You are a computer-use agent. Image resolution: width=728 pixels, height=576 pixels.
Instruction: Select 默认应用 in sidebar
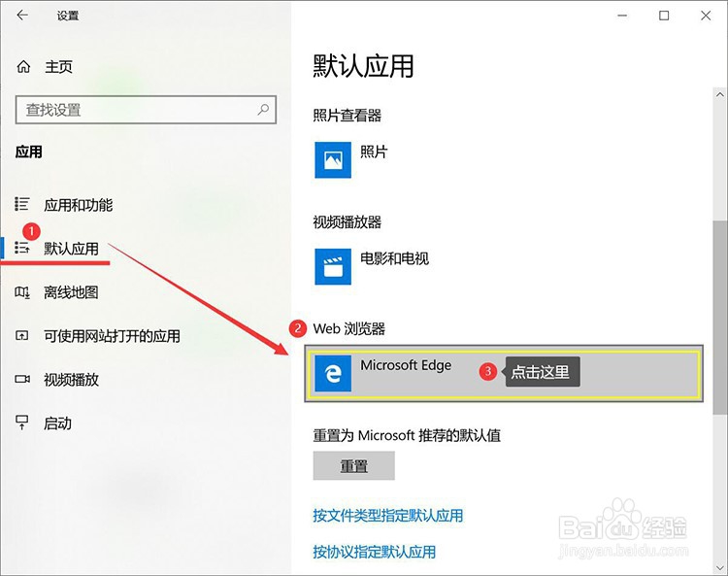pyautogui.click(x=71, y=249)
